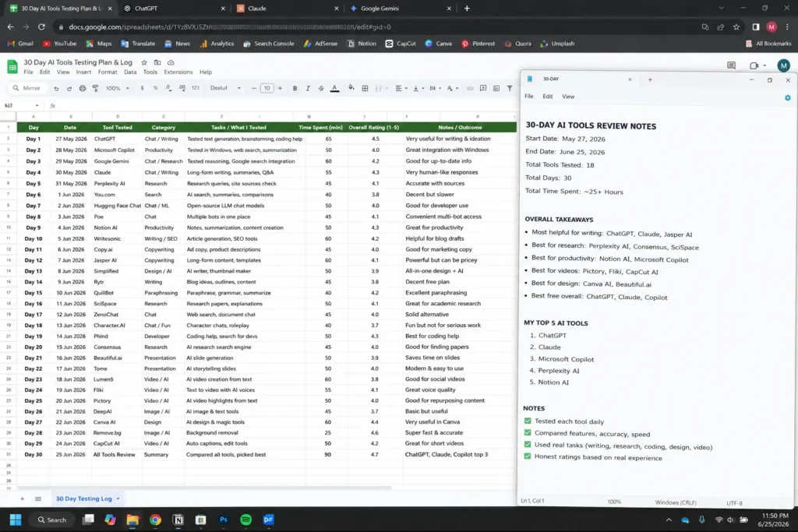Click the Windows taskbar Search box
The image size is (798, 532).
[x=52, y=520]
